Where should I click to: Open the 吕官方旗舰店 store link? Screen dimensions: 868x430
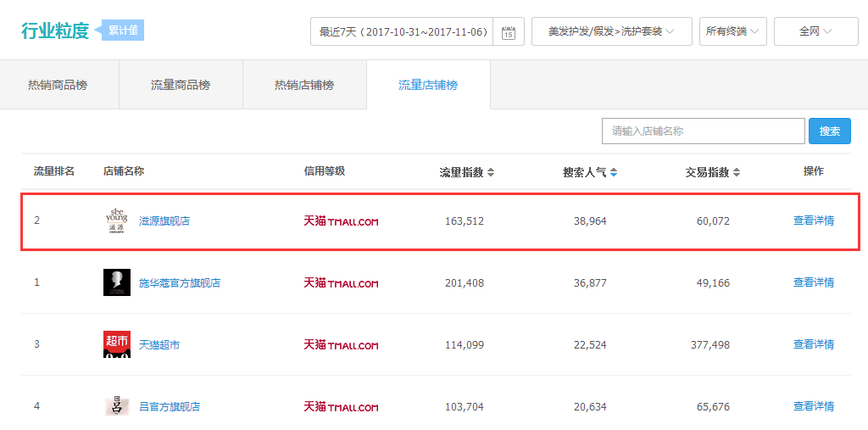point(170,407)
